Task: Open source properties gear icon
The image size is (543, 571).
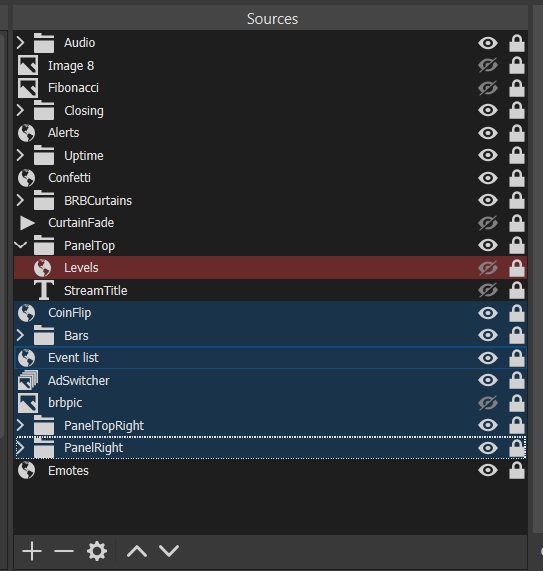Action: tap(97, 551)
